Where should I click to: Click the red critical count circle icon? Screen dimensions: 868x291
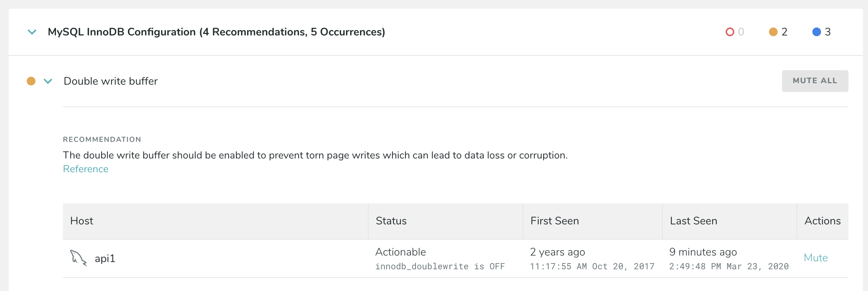730,32
